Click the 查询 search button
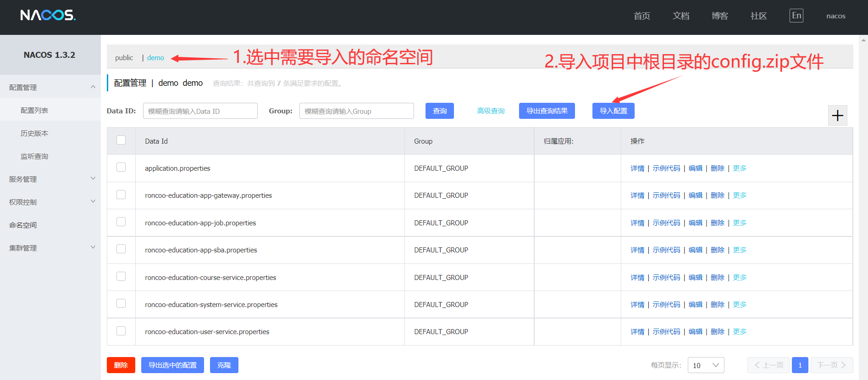 [x=440, y=111]
